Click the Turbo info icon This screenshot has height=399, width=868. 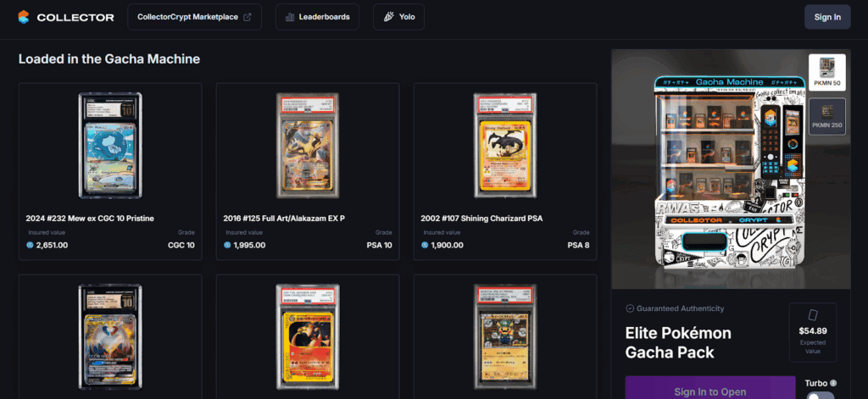pos(833,383)
